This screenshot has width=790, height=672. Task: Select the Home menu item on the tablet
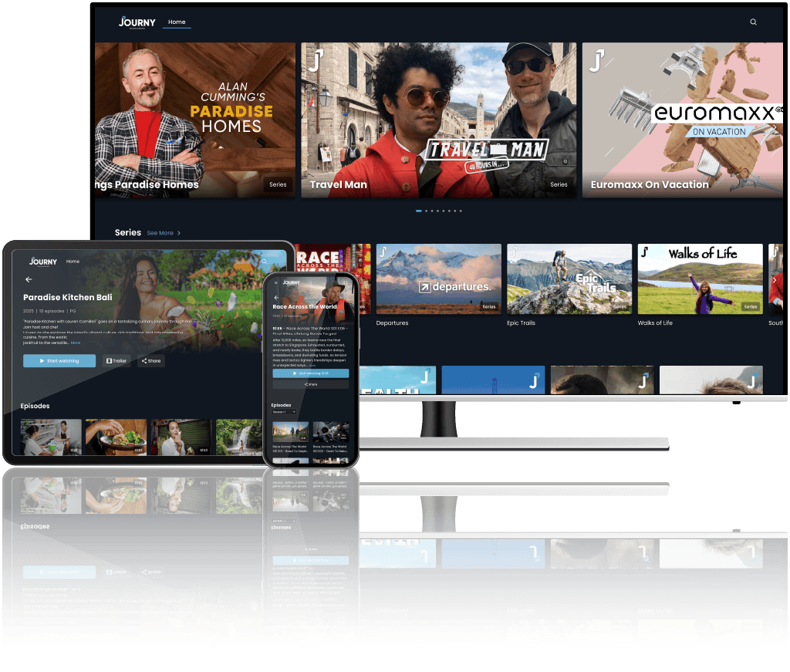click(73, 262)
